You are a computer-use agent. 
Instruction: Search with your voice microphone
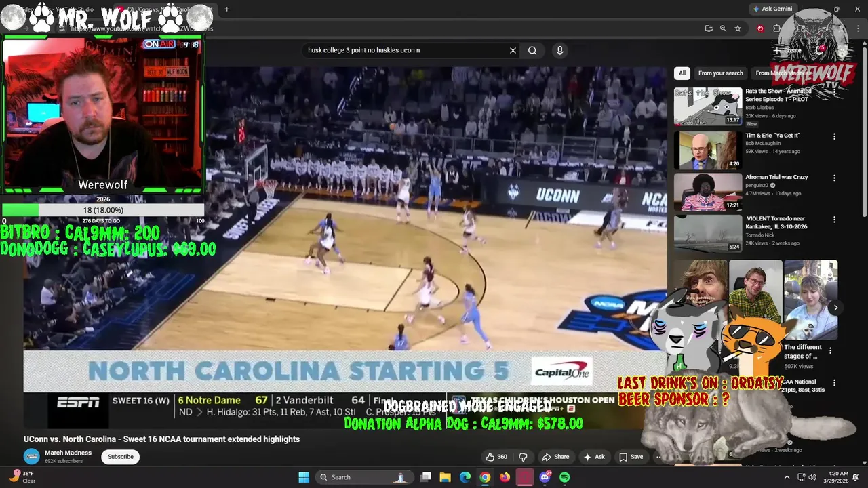click(559, 50)
